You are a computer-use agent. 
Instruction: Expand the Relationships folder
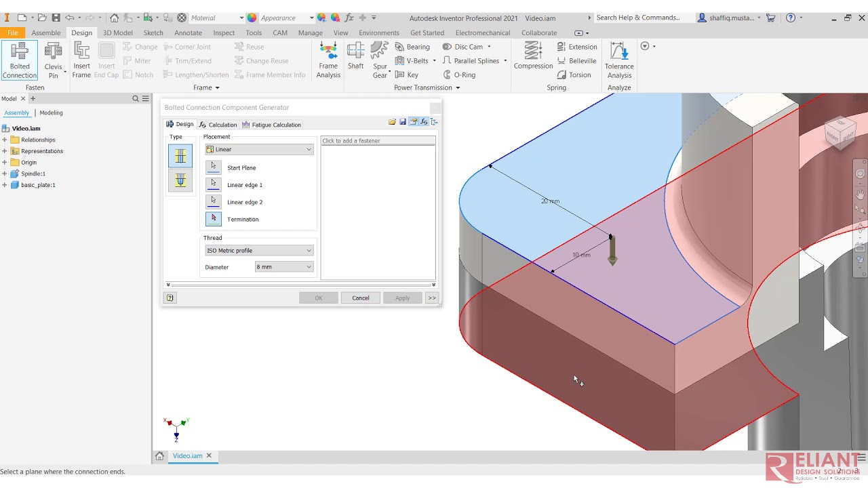pyautogui.click(x=5, y=140)
